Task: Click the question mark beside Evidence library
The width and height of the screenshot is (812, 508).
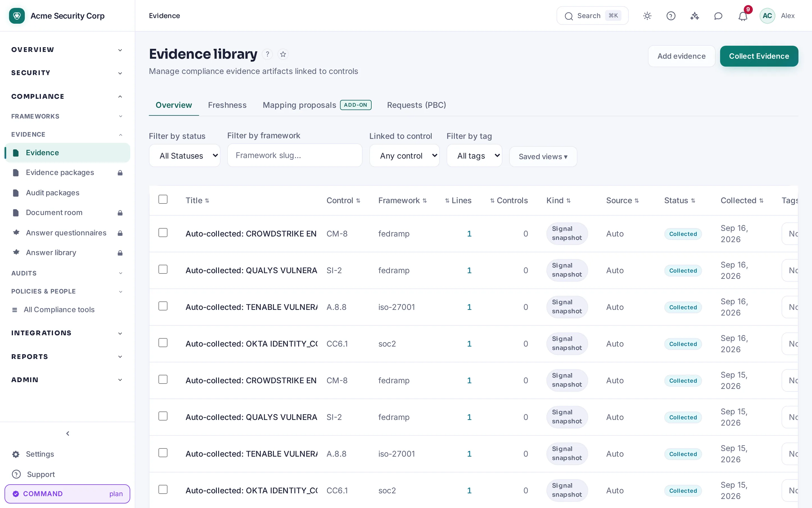Action: (x=267, y=54)
